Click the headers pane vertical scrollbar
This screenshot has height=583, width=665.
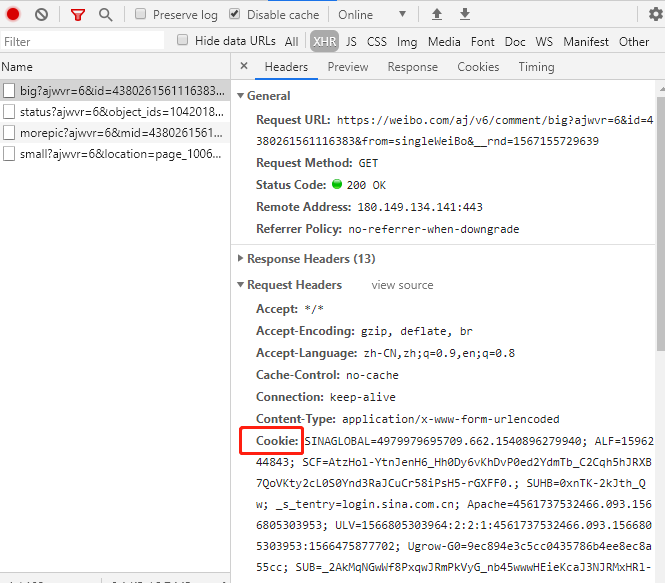pos(661,223)
